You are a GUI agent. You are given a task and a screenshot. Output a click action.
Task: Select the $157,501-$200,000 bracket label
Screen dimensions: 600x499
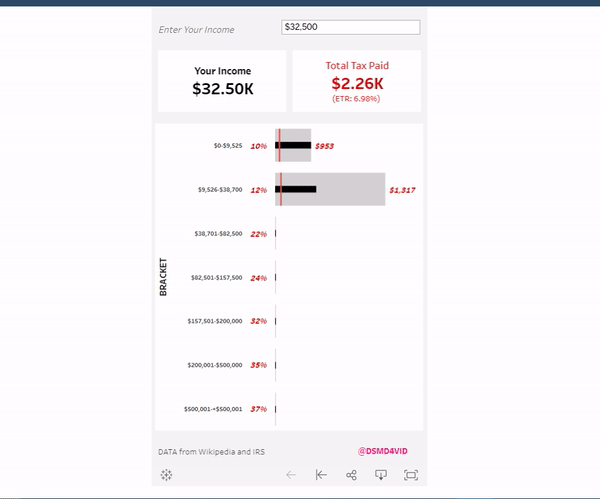click(214, 321)
